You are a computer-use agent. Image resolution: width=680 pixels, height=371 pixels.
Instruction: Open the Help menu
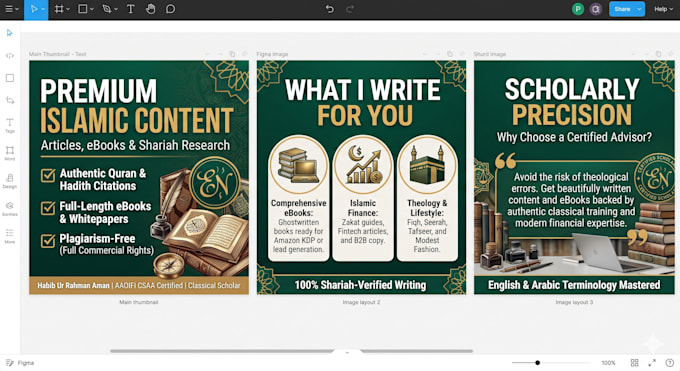pyautogui.click(x=664, y=9)
